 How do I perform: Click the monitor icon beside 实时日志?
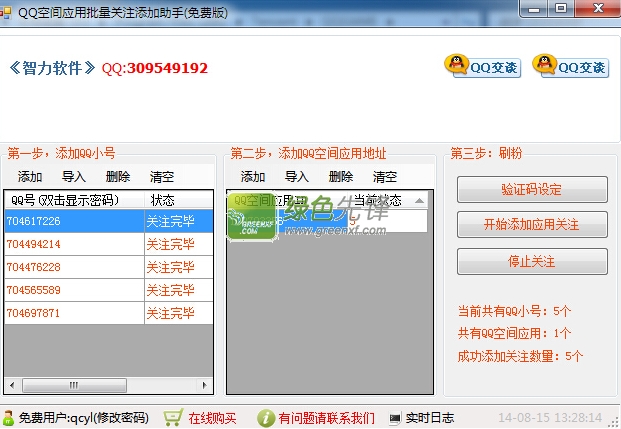[x=395, y=418]
